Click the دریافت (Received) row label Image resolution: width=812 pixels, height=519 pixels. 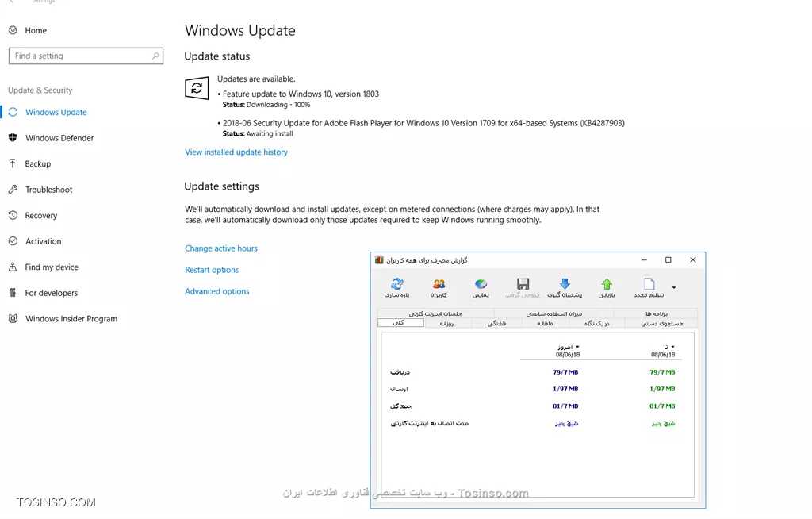tap(400, 372)
